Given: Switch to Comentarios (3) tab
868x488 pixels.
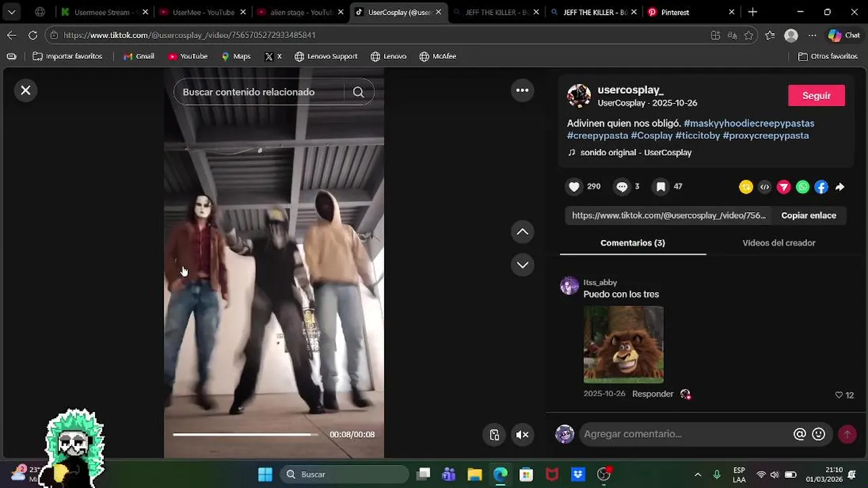Looking at the screenshot, I should coord(633,243).
